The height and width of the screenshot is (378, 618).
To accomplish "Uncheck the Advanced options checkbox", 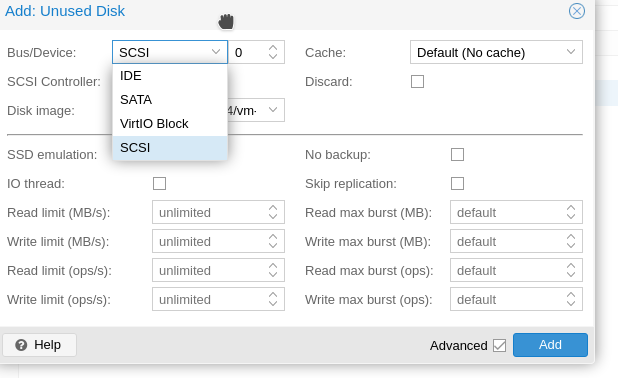I will tap(499, 345).
